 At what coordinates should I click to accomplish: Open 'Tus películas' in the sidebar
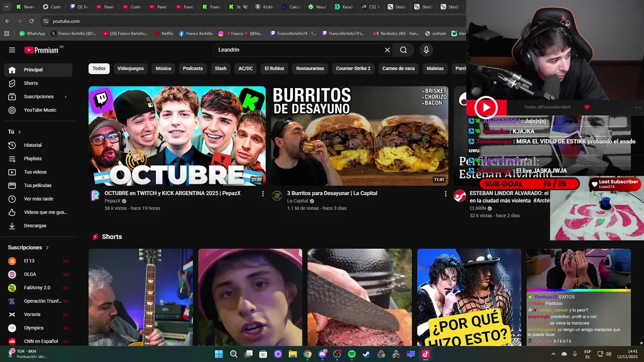(38, 186)
